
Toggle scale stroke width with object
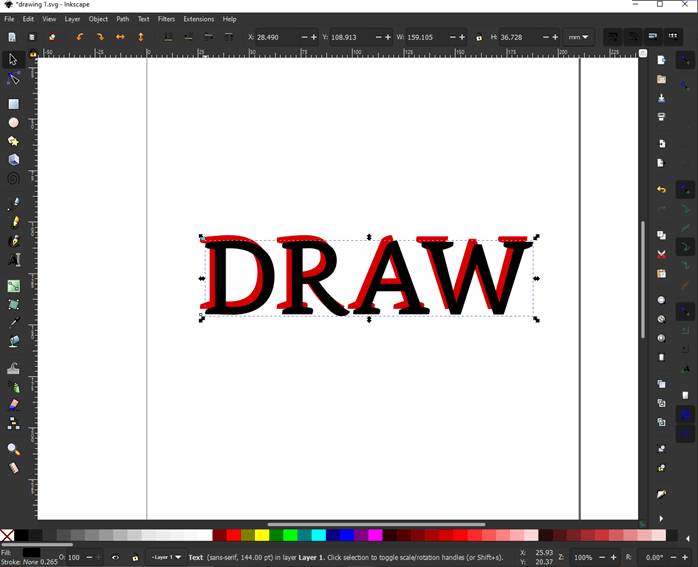tap(613, 37)
